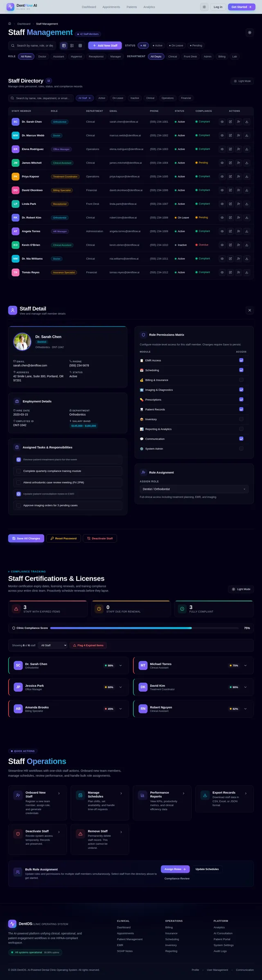Click the download icon in James Mitchell's row
This screenshot has width=262, height=980.
[x=246, y=163]
